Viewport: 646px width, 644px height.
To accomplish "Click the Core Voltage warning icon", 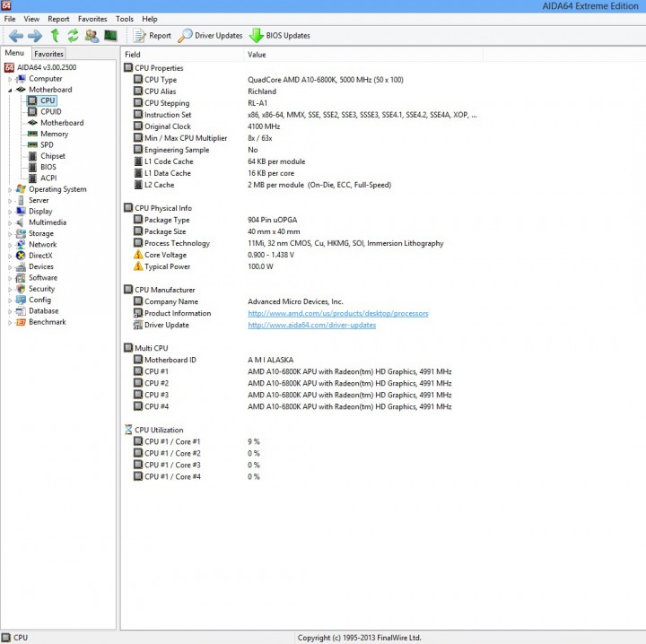I will 138,255.
